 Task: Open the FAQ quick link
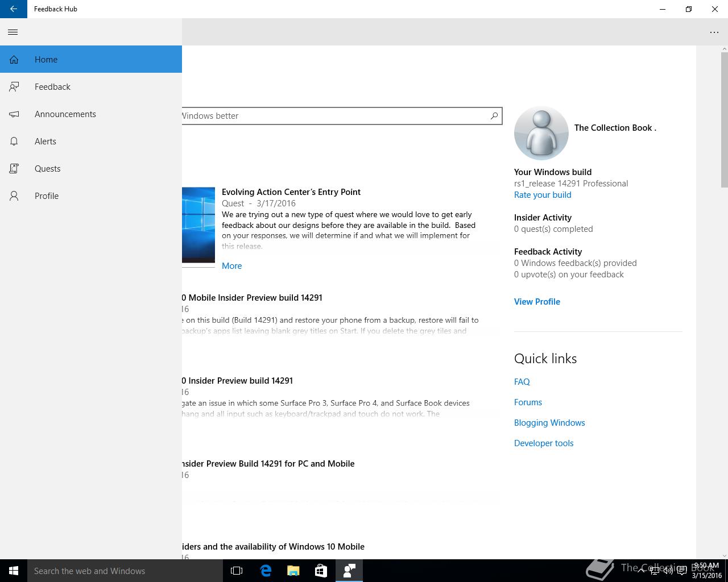pos(522,382)
